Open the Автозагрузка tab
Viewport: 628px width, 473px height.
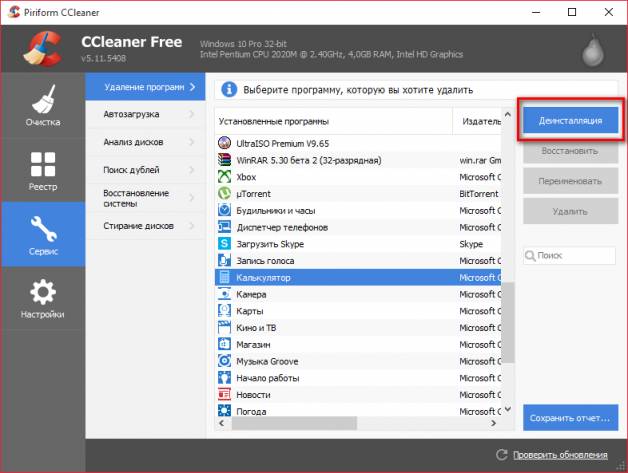pos(145,114)
